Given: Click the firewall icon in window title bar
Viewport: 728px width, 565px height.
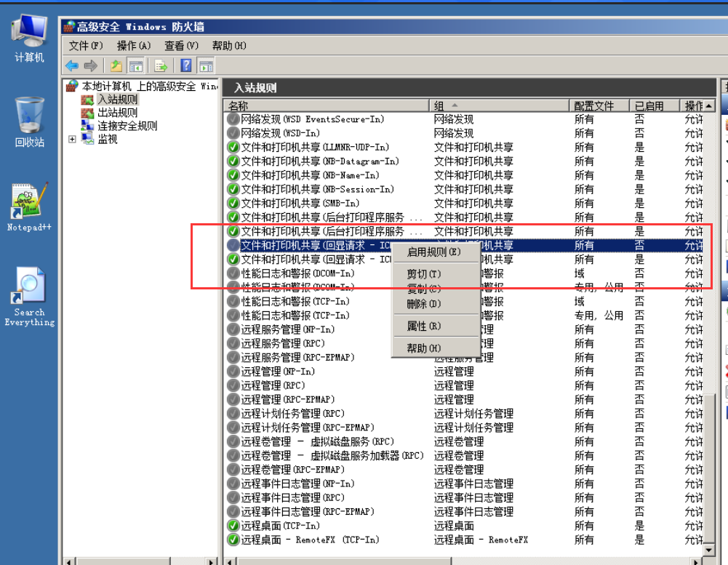Looking at the screenshot, I should [69, 27].
